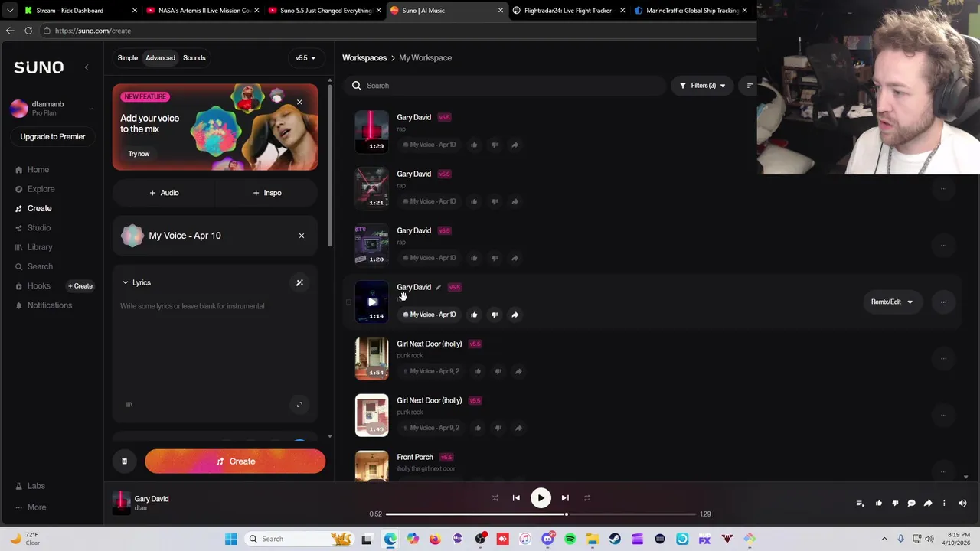Open the play queue icon
The width and height of the screenshot is (980, 551).
[x=860, y=504]
